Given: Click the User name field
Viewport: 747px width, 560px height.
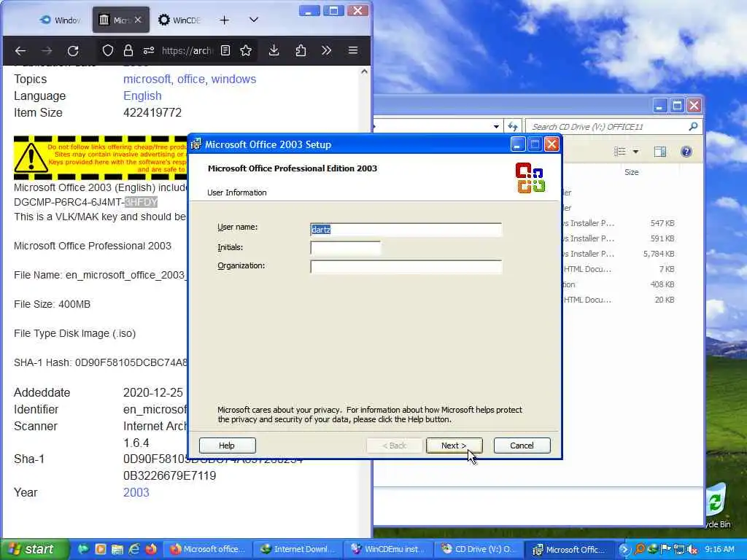Looking at the screenshot, I should 406,230.
